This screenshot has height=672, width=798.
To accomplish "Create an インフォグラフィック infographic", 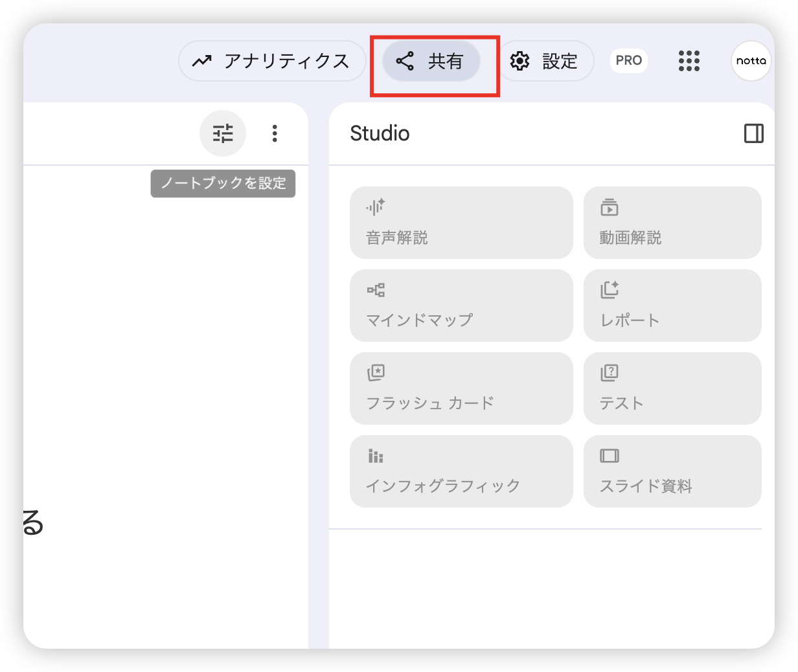I will [461, 471].
